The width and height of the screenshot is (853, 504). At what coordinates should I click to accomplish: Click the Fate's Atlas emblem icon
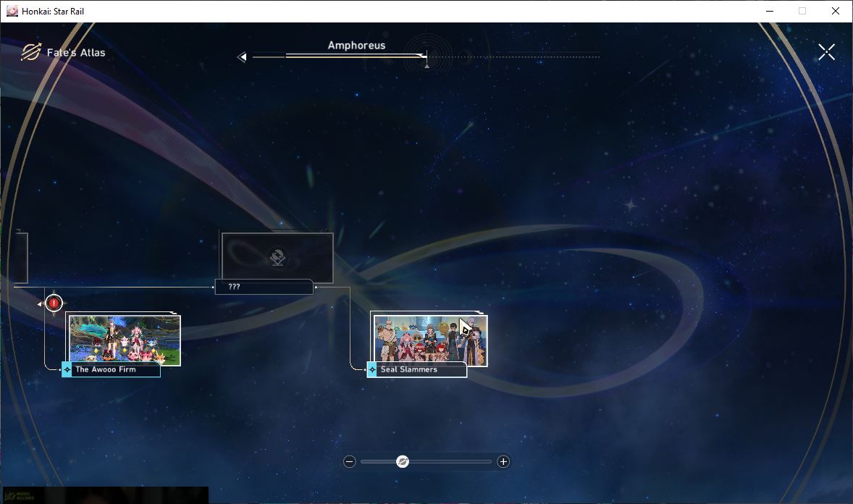(x=31, y=52)
